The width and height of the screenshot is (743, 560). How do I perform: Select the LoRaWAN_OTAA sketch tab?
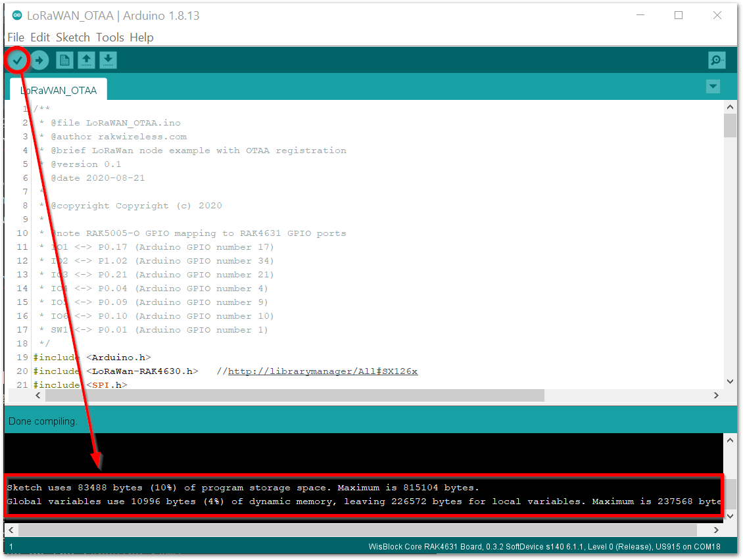click(59, 90)
